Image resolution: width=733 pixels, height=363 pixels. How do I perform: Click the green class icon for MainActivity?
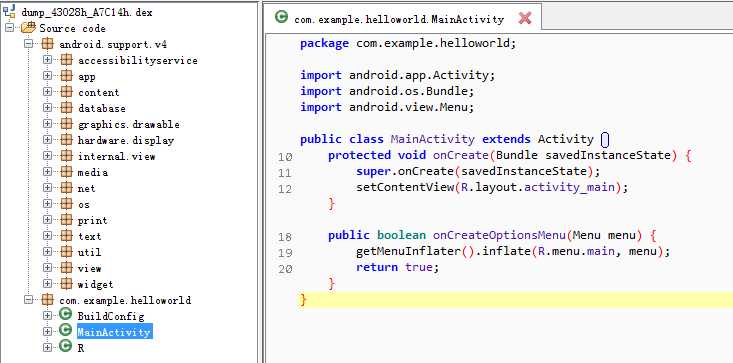[66, 331]
